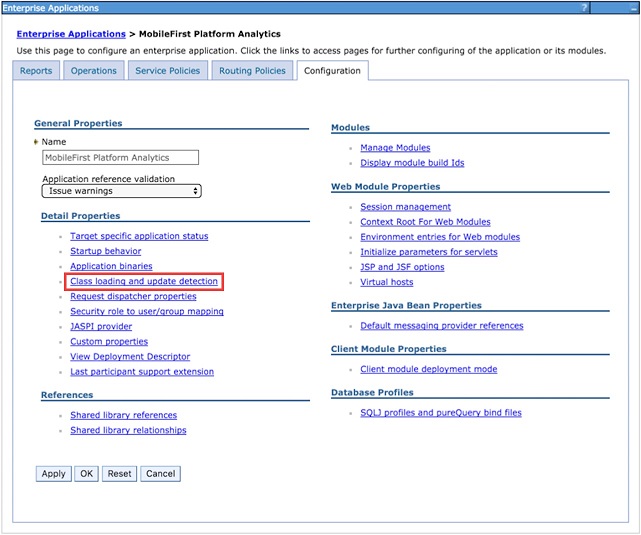641x535 pixels.
Task: Open Class loading and update detection
Action: 144,282
